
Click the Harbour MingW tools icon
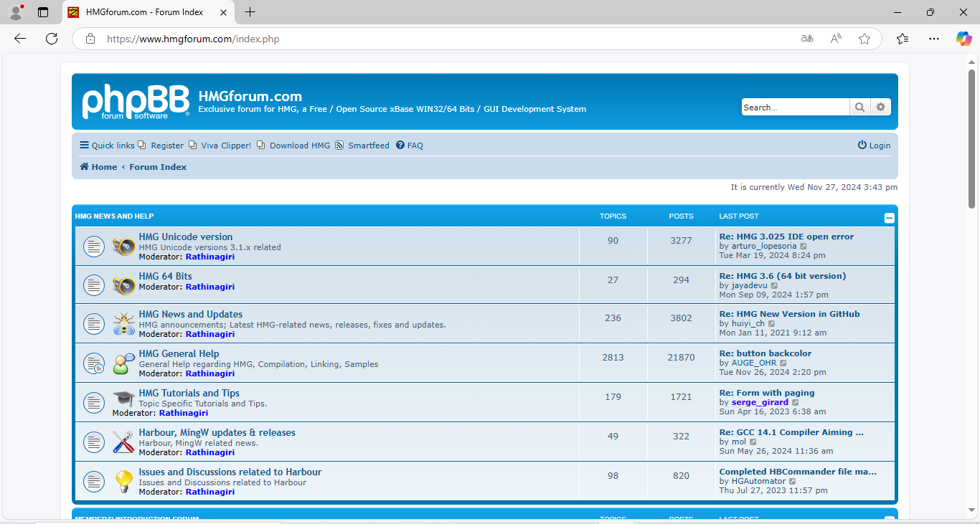pos(123,442)
